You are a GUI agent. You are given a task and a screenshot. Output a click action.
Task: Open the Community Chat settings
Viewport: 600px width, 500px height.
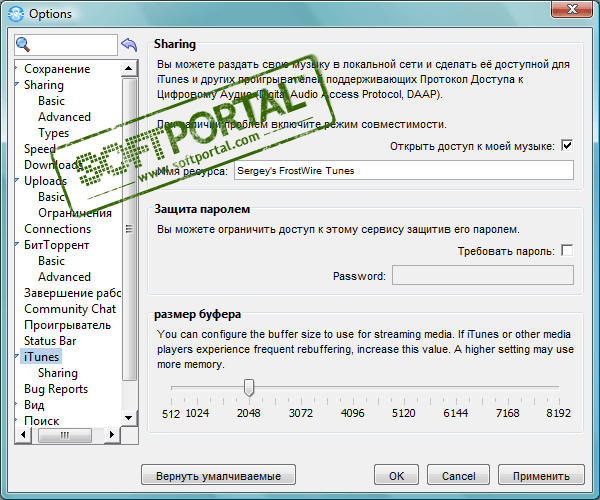(70, 309)
